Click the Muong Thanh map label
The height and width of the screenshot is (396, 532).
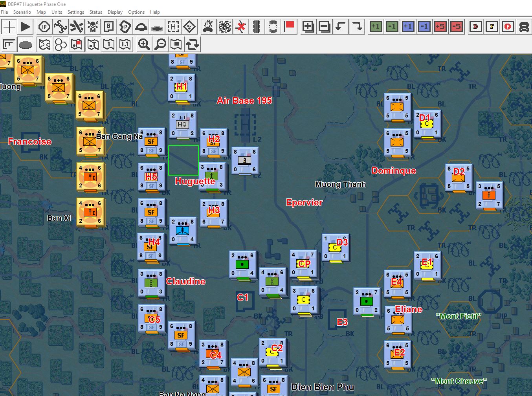click(x=341, y=184)
